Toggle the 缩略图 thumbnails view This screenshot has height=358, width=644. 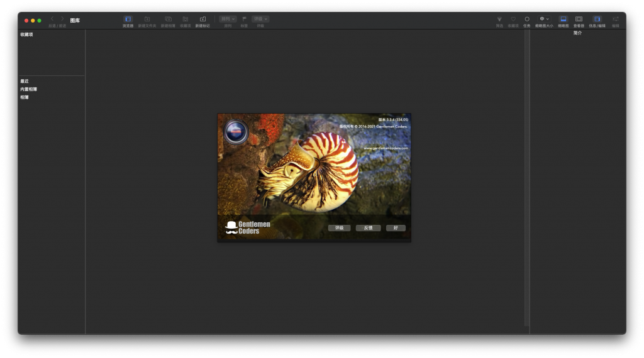pos(563,19)
